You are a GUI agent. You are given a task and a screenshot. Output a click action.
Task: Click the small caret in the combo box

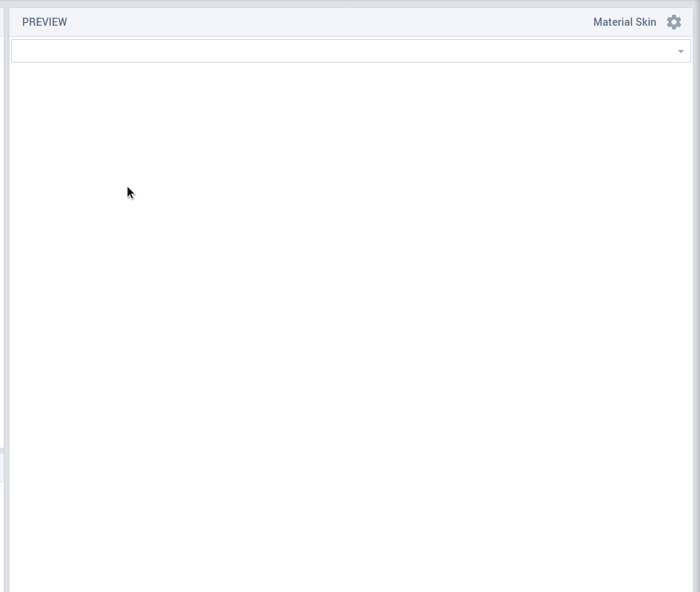pos(680,52)
